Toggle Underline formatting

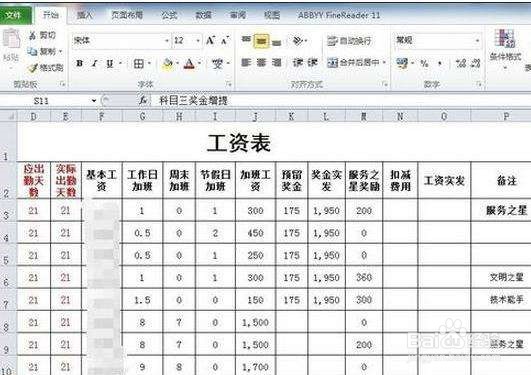[x=110, y=63]
